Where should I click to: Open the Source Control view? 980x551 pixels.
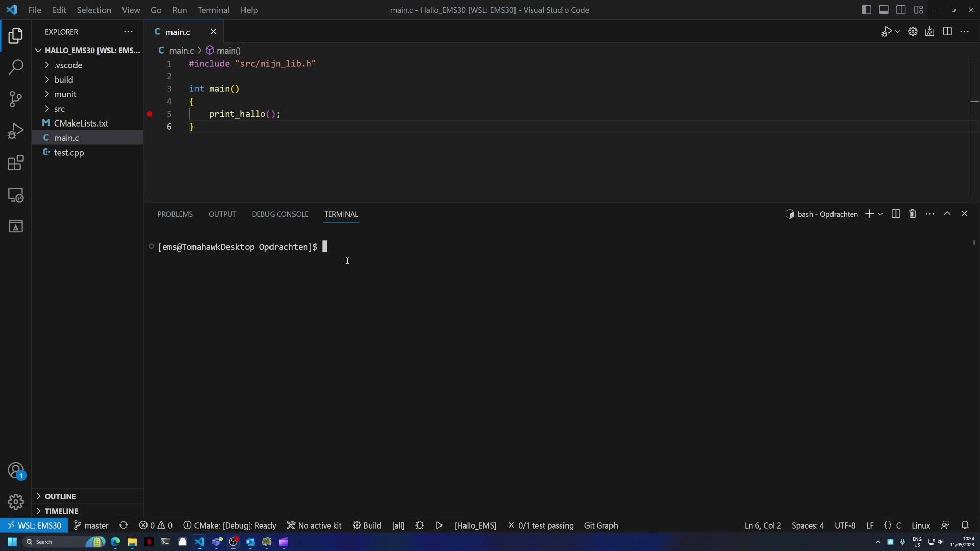(16, 99)
